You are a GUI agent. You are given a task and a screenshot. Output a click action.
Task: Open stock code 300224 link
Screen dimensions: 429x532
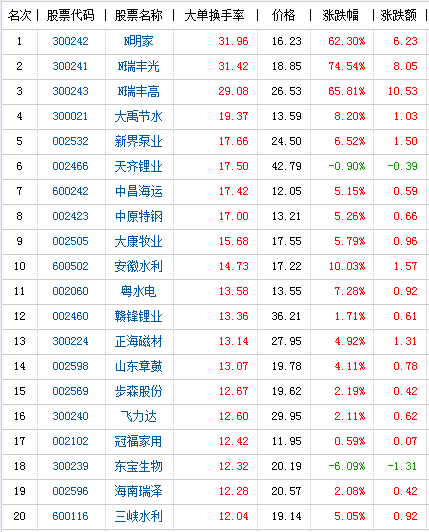click(70, 341)
